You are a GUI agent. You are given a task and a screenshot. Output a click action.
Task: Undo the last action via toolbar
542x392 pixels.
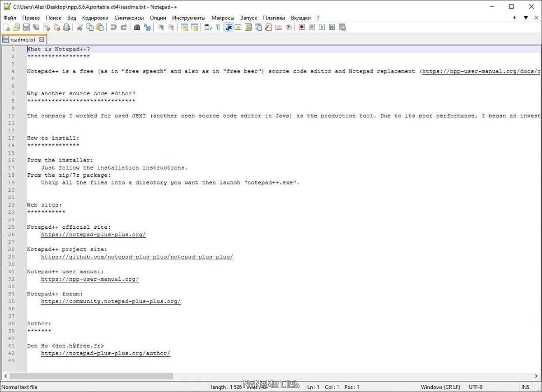tap(113, 27)
